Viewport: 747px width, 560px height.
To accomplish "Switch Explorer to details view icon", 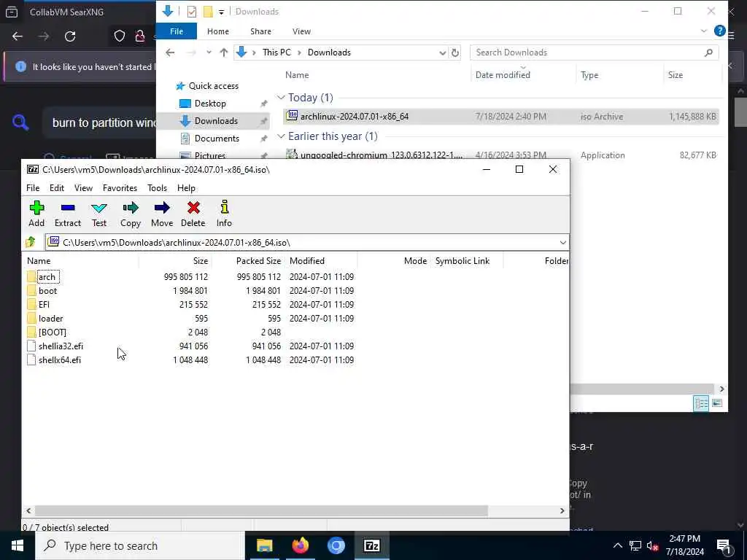I will tap(701, 403).
